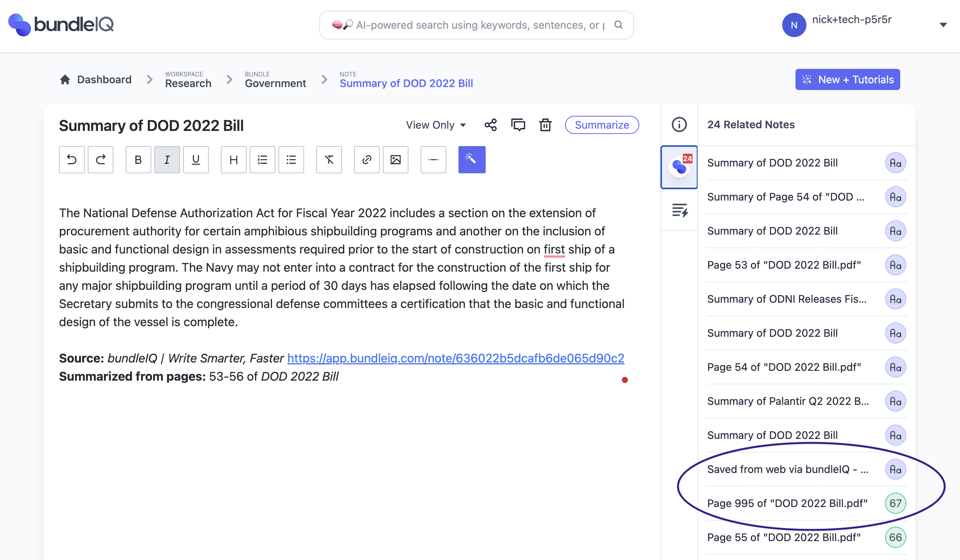
Task: Open the comments speech bubble icon
Action: coord(518,125)
